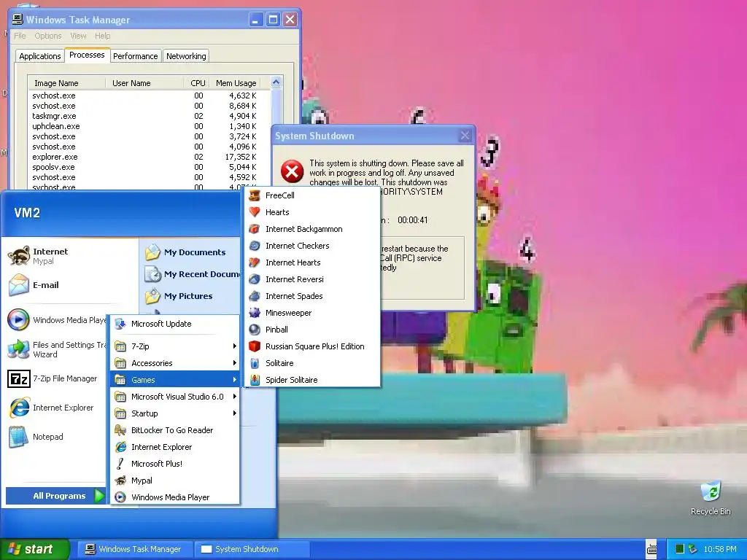Open Task Manager's File menu

coord(20,36)
